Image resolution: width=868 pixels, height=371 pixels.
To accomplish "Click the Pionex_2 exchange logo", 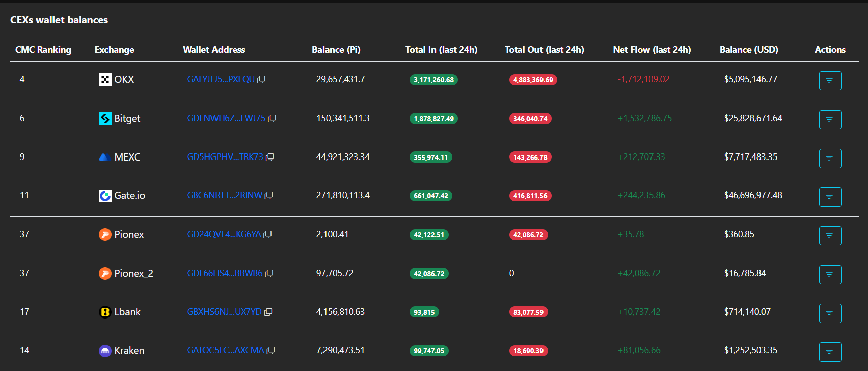I will [x=105, y=274].
